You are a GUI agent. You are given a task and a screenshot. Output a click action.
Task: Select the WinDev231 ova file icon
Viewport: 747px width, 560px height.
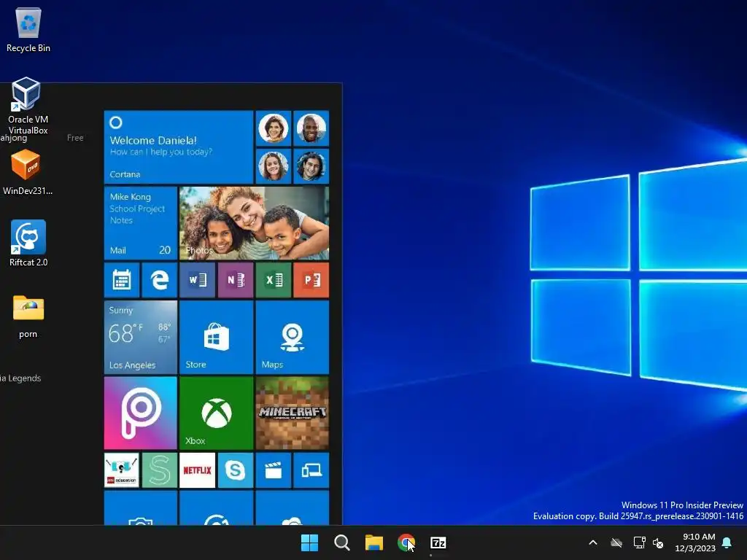click(x=28, y=172)
